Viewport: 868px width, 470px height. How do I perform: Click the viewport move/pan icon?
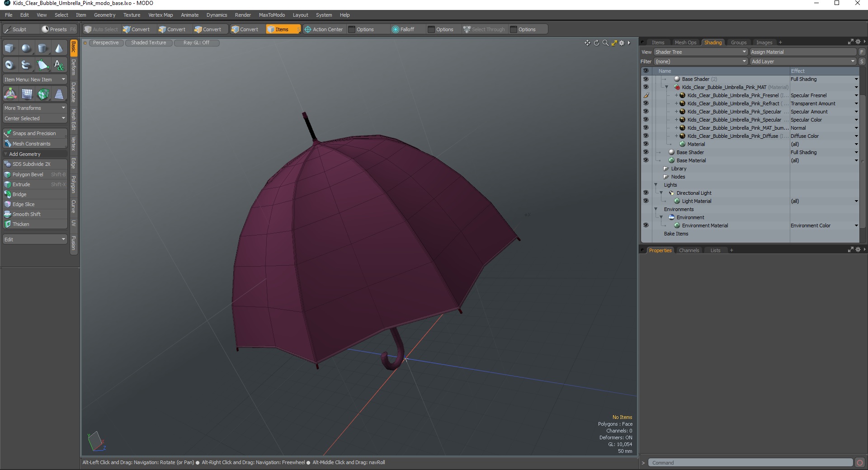pyautogui.click(x=587, y=43)
